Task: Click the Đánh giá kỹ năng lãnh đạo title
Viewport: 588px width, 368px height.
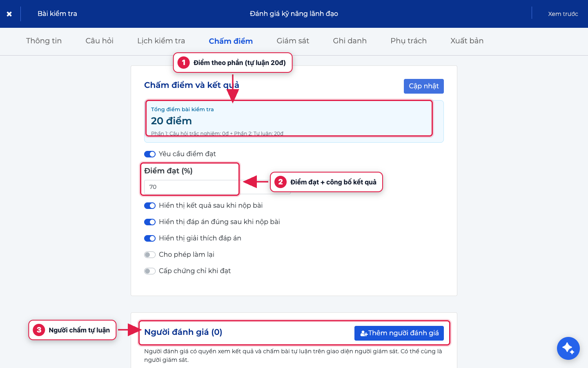Action: [294, 13]
